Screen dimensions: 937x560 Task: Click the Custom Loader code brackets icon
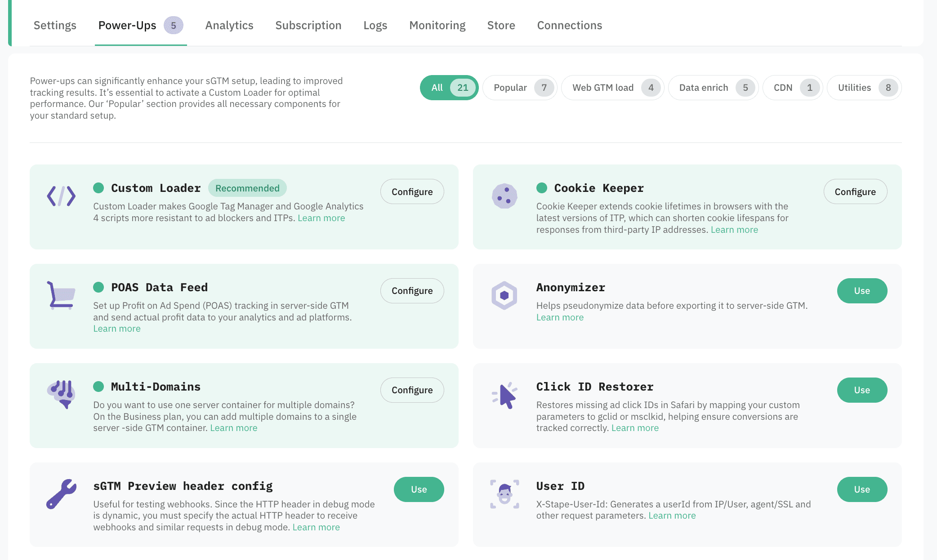click(61, 196)
